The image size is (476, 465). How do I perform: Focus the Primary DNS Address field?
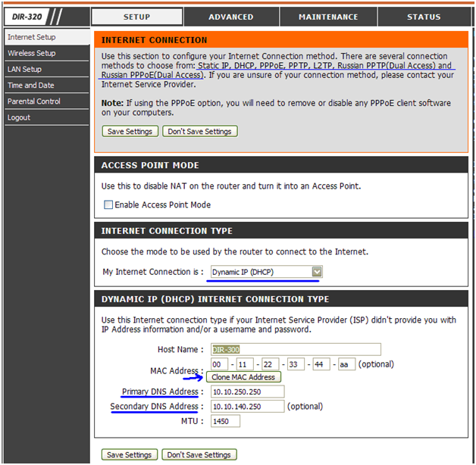pyautogui.click(x=246, y=392)
